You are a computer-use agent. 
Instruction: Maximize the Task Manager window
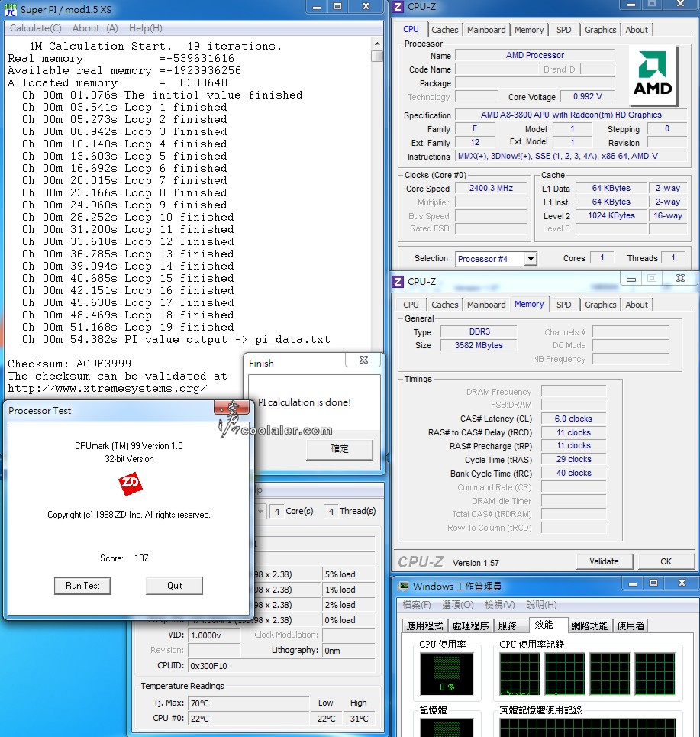click(653, 583)
